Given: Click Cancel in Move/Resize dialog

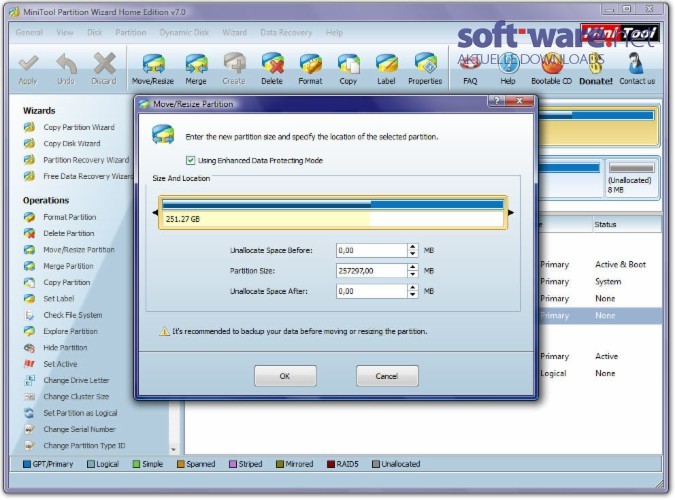Looking at the screenshot, I should click(387, 376).
